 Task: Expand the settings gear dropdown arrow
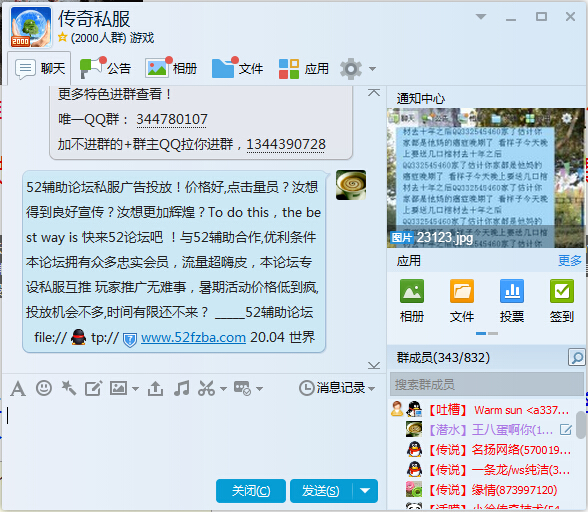pos(372,69)
